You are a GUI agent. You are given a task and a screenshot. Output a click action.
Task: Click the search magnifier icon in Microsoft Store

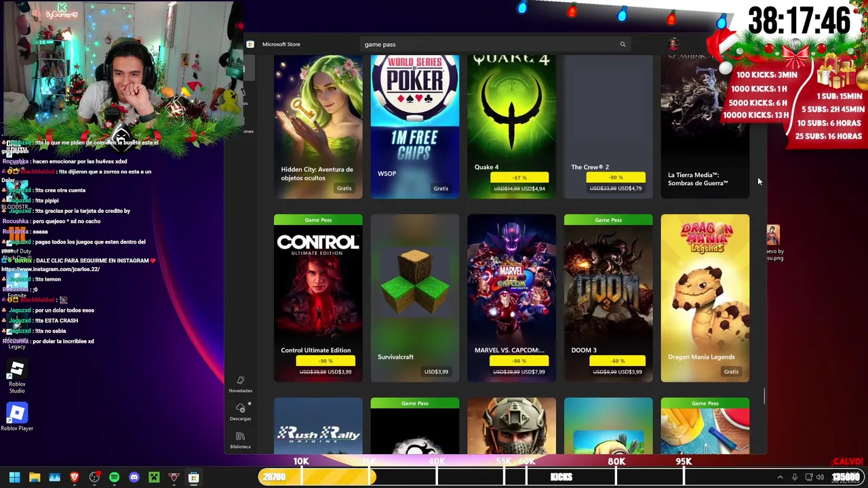click(x=623, y=45)
